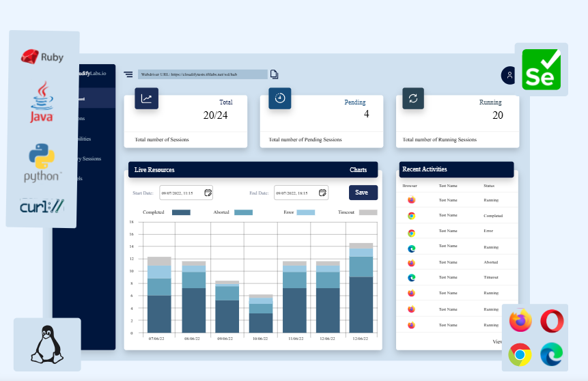Click the Java logo

pos(41,102)
